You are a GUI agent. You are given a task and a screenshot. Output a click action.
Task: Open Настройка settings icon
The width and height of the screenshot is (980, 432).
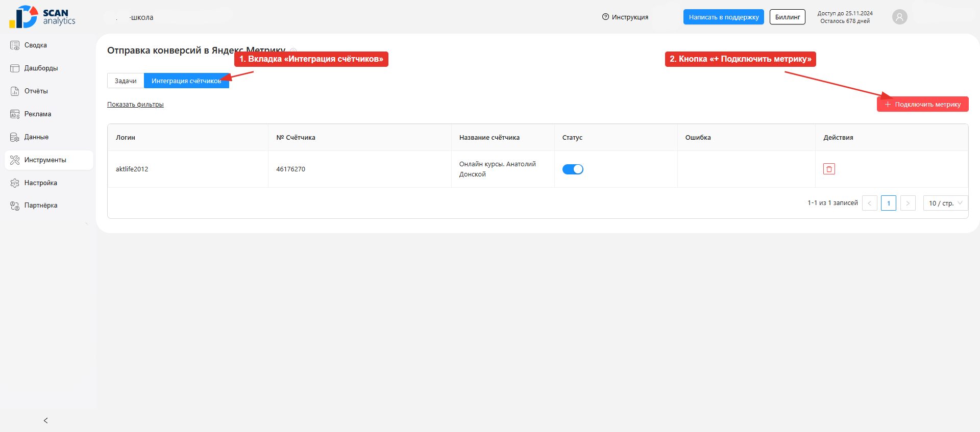tap(15, 183)
